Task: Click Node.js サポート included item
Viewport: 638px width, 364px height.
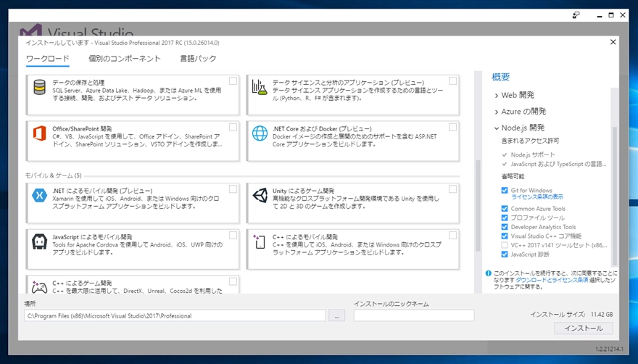Action: (533, 154)
